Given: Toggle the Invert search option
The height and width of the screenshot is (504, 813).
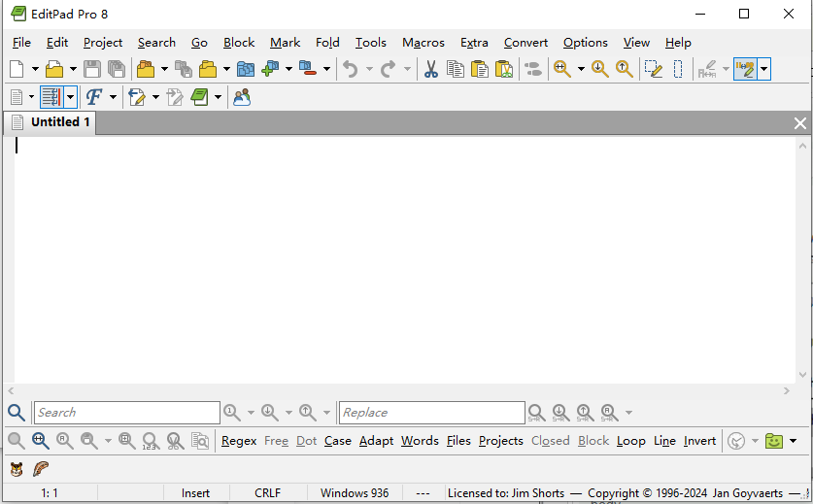Looking at the screenshot, I should click(x=699, y=441).
